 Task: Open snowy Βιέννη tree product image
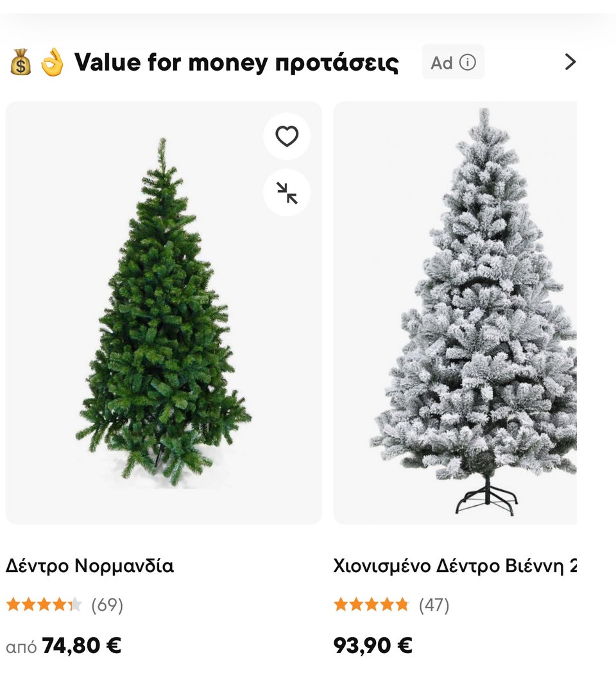tap(455, 313)
